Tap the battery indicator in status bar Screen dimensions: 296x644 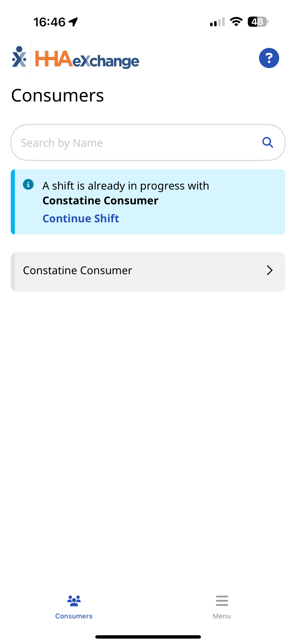coord(258,22)
